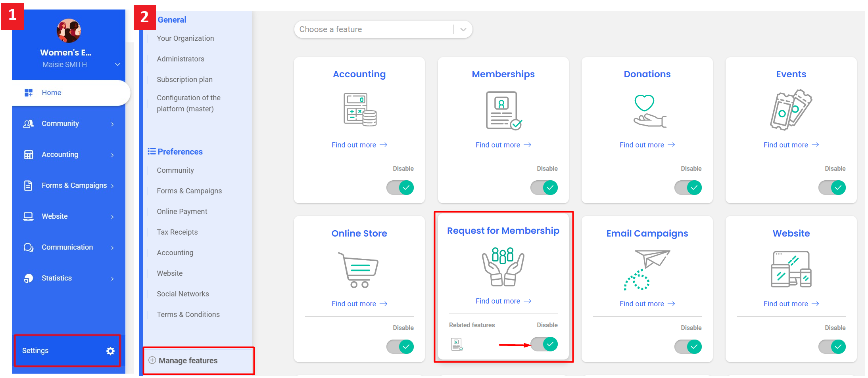The image size is (868, 378).
Task: Go to Home in the sidebar
Action: click(x=52, y=93)
